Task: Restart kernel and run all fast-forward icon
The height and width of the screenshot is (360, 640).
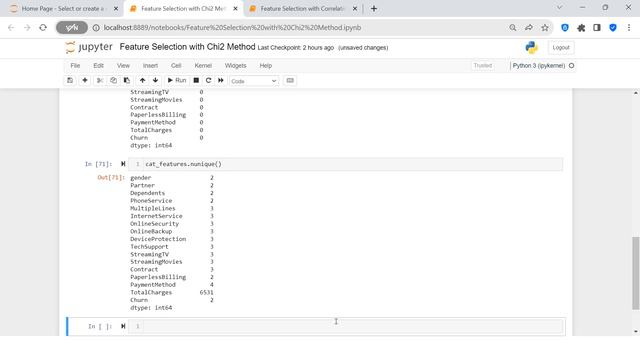Action: pyautogui.click(x=221, y=80)
